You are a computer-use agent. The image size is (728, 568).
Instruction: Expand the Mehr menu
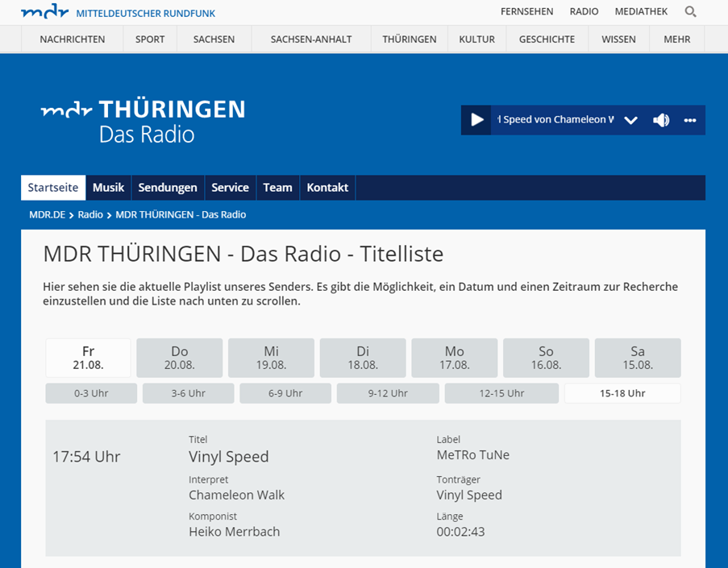(x=677, y=39)
